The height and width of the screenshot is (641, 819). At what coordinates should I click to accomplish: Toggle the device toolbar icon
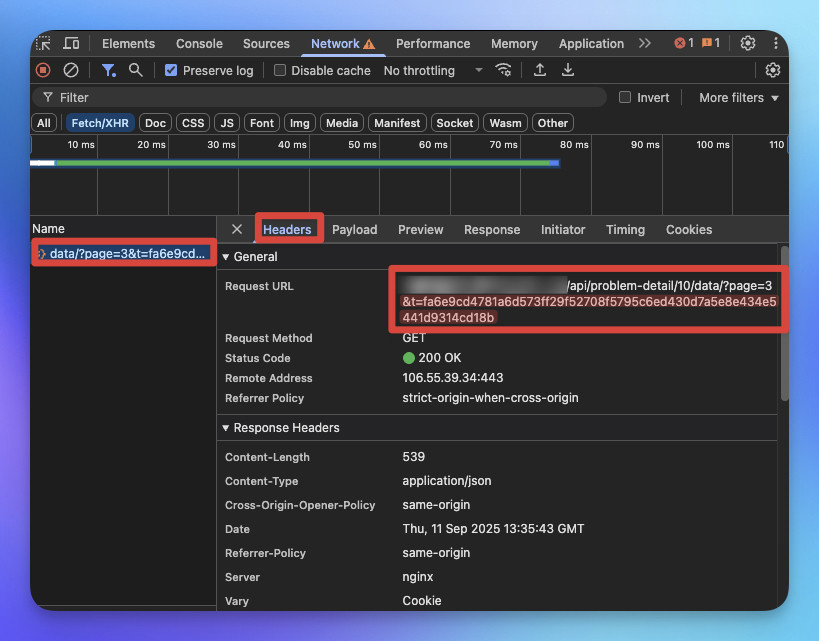(71, 43)
